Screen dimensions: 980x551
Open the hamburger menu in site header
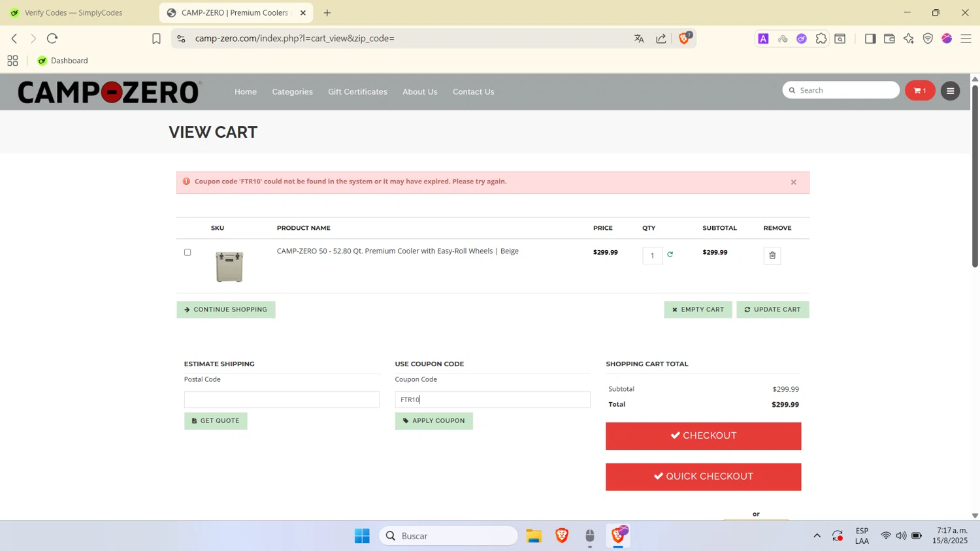pyautogui.click(x=951, y=91)
